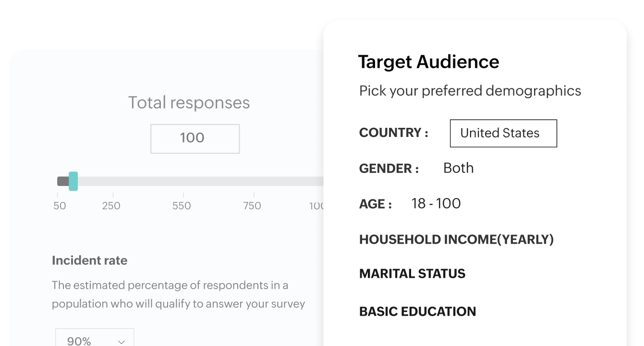The height and width of the screenshot is (346, 644).
Task: Select the total responses value field showing 100
Action: [195, 138]
